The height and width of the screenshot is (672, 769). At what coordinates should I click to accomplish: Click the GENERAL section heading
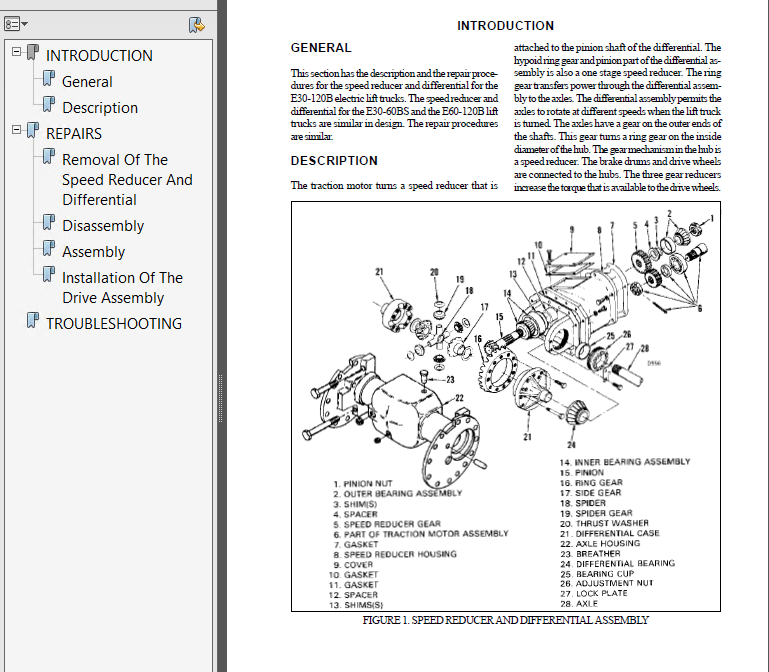click(321, 48)
